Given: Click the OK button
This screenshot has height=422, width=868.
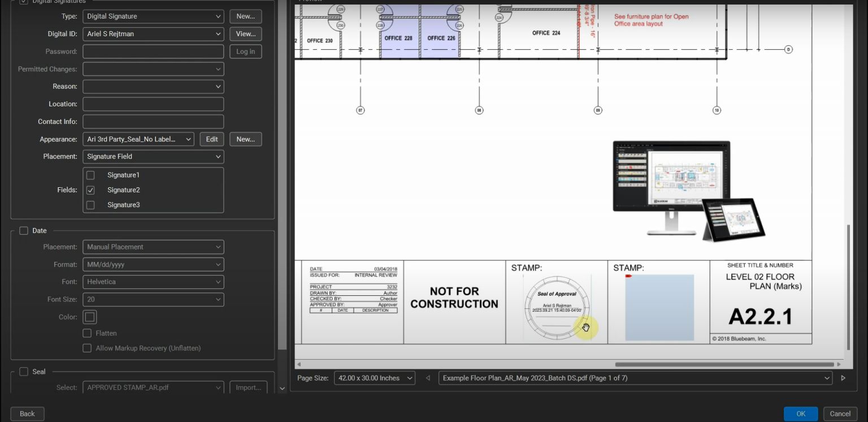Looking at the screenshot, I should (x=800, y=414).
